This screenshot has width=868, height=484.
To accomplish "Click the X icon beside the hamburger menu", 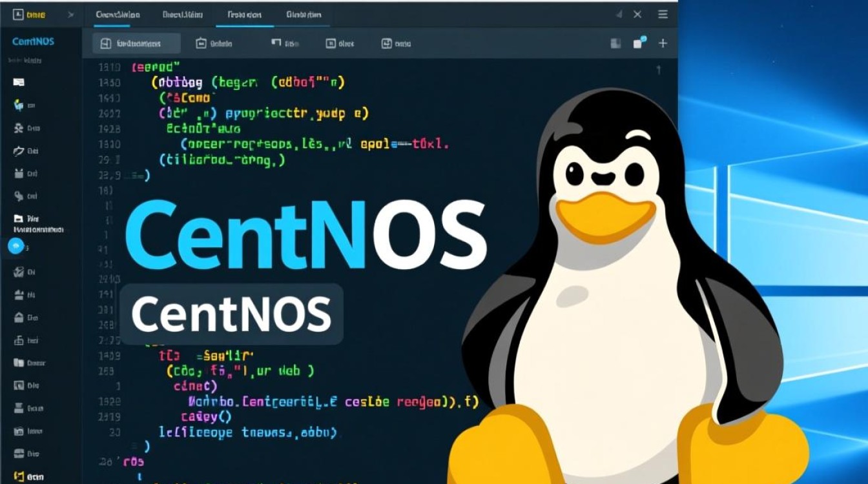I will 637,14.
